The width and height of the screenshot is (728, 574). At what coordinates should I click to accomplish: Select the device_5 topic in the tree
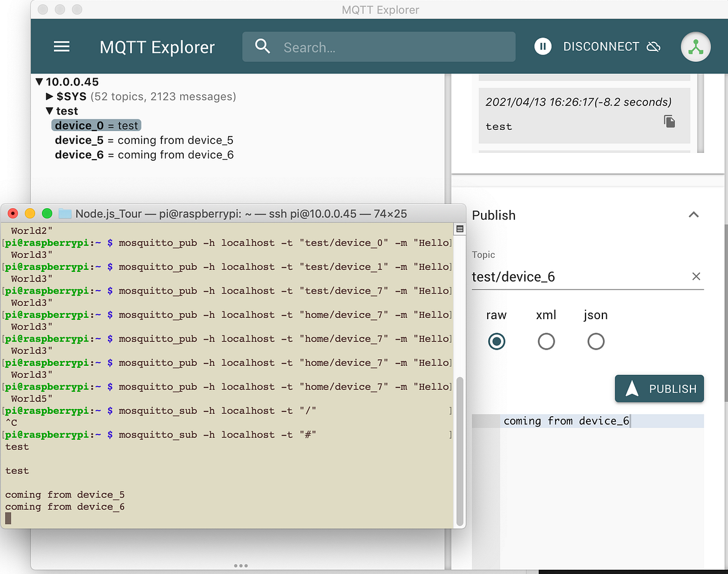click(x=79, y=140)
